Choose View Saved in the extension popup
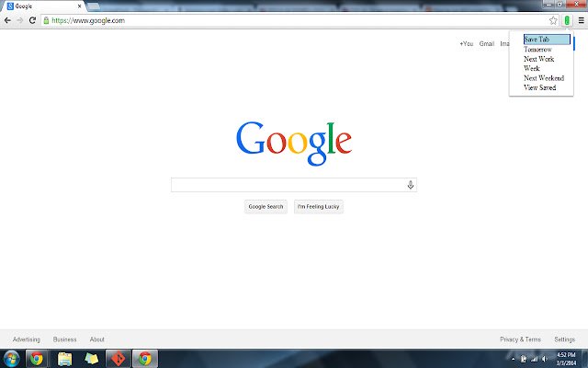This screenshot has width=588, height=368. coord(539,87)
